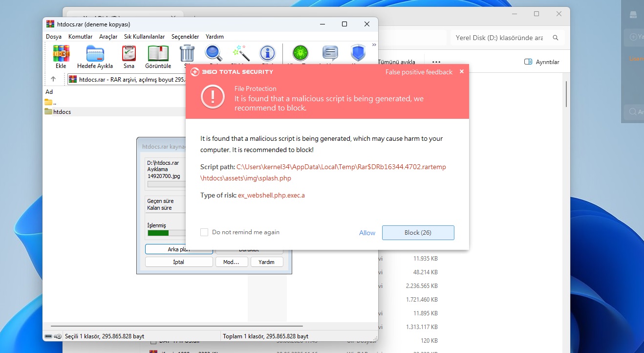Click the blue shield protect icon
The width and height of the screenshot is (644, 353).
coord(358,53)
